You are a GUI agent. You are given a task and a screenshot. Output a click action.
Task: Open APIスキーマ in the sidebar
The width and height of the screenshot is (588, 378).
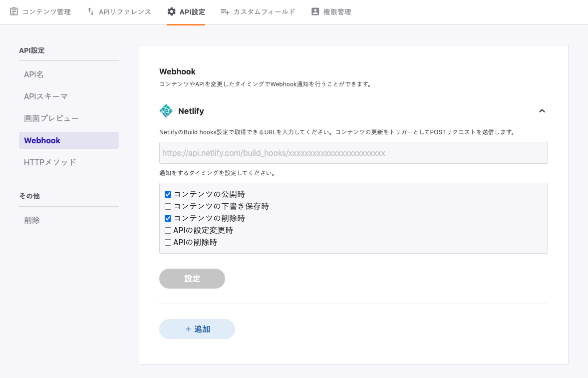coord(46,96)
